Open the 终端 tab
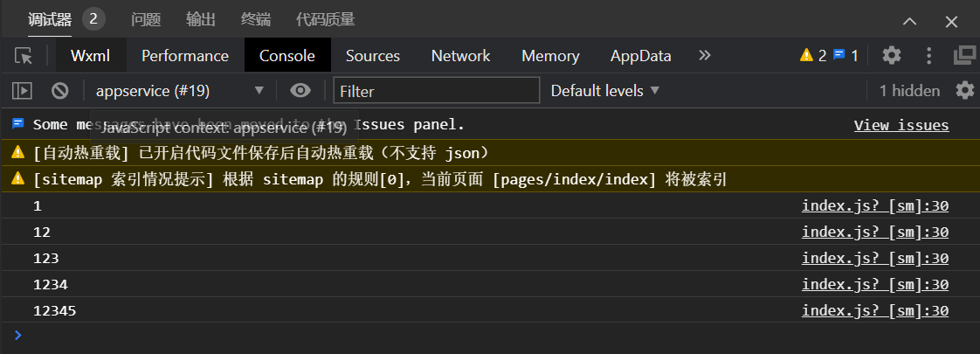This screenshot has width=980, height=354. coord(256,20)
